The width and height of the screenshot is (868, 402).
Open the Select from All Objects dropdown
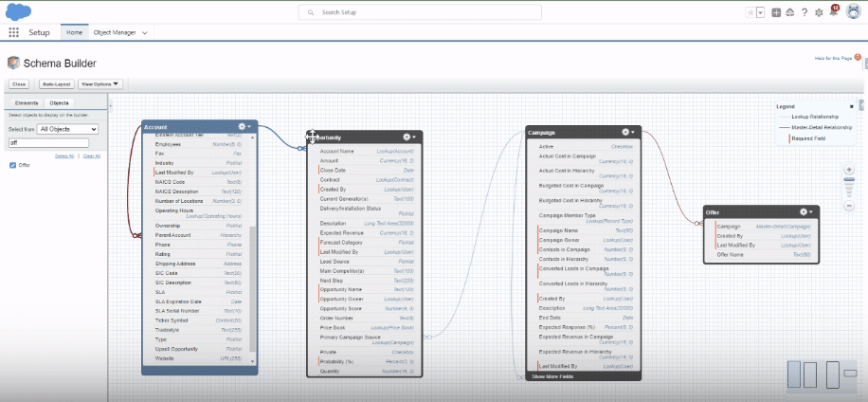(65, 129)
